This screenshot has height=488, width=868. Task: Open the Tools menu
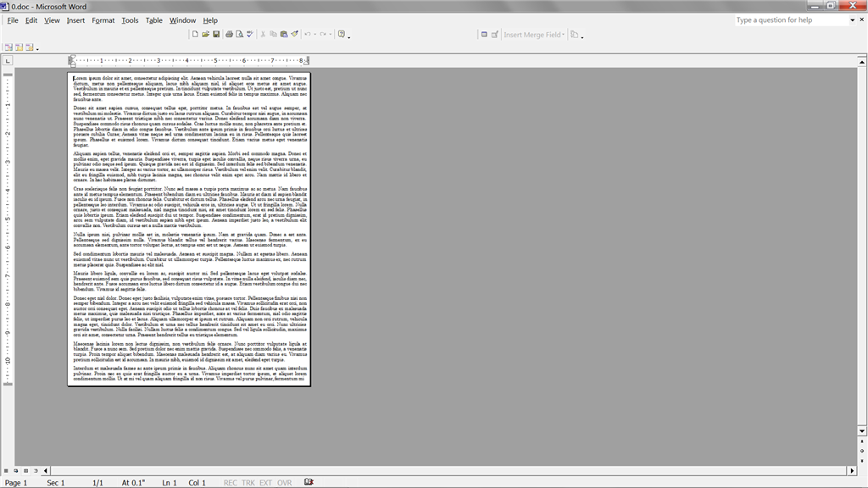pyautogui.click(x=130, y=20)
